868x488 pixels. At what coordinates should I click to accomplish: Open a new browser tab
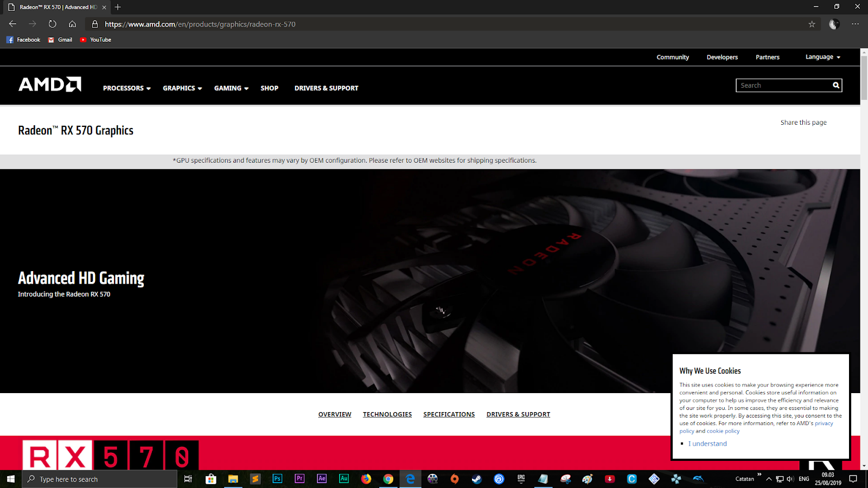tap(118, 7)
